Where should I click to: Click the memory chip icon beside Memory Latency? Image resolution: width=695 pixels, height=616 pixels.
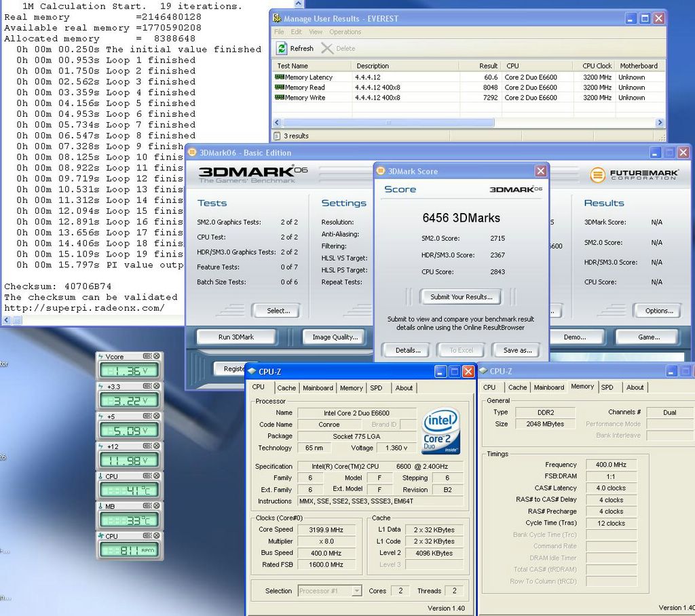279,77
